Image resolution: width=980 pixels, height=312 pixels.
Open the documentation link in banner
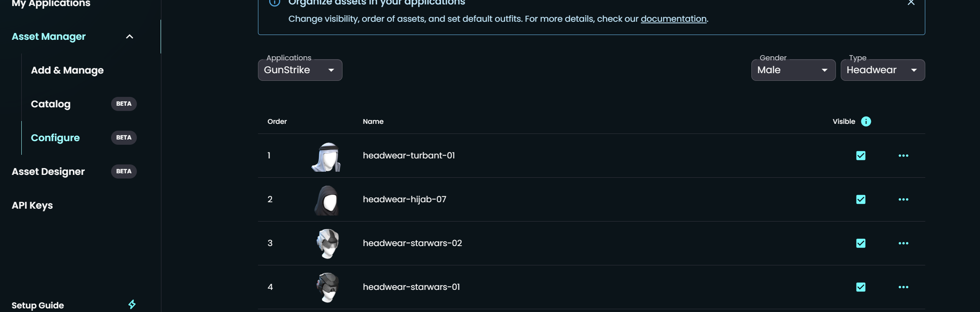[673, 19]
